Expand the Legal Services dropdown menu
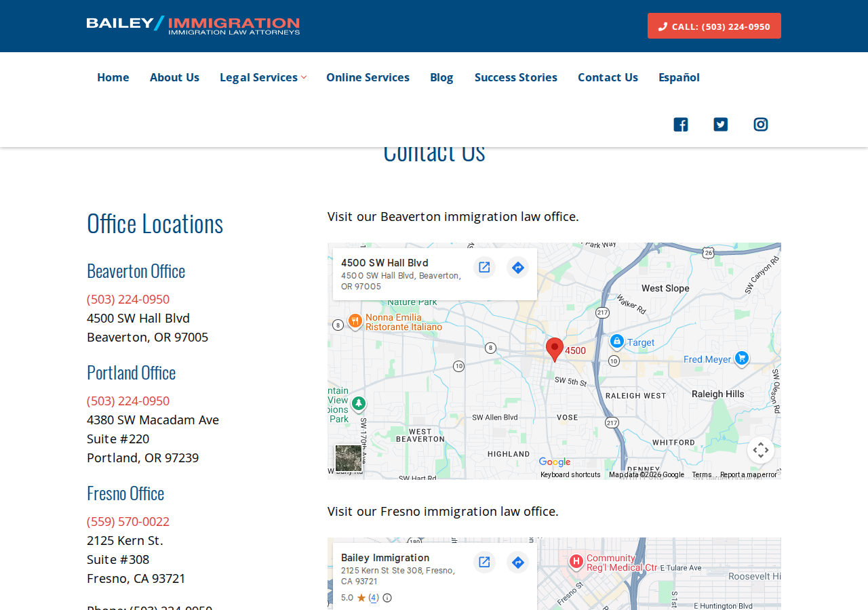The width and height of the screenshot is (868, 610). click(263, 77)
